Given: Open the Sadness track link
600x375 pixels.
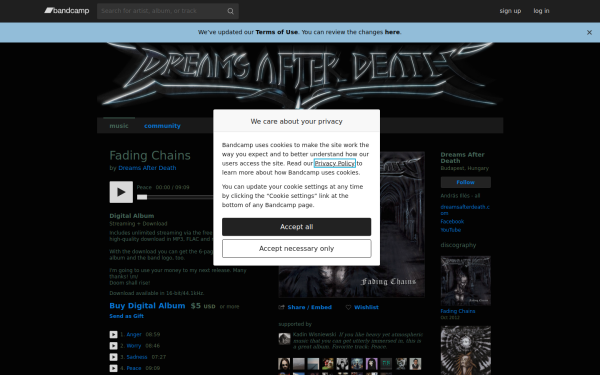Looking at the screenshot, I should point(137,357).
